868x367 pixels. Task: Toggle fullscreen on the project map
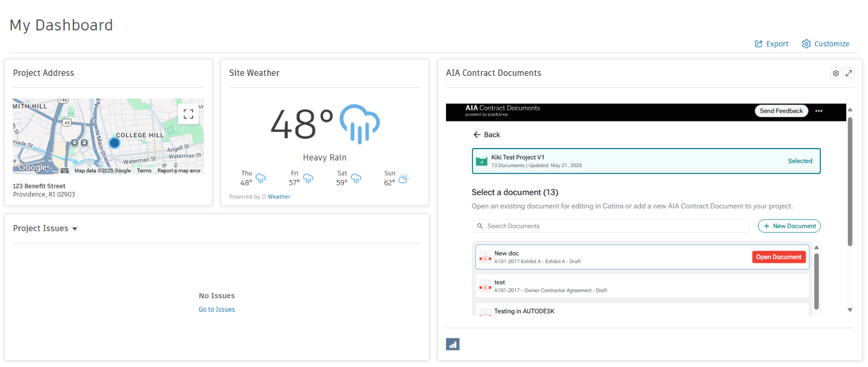click(188, 114)
